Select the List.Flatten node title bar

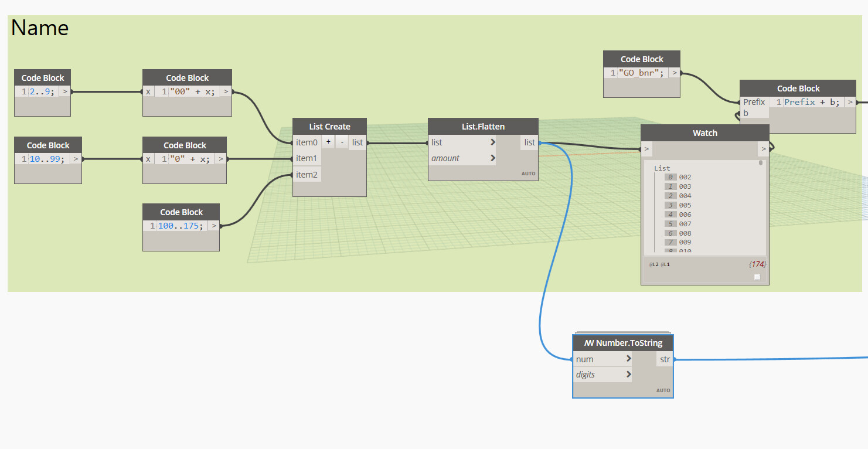click(x=483, y=127)
